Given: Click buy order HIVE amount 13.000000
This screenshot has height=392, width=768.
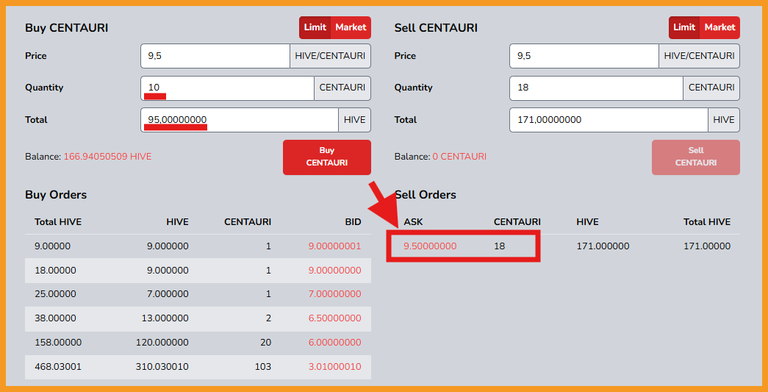Looking at the screenshot, I should point(165,318).
